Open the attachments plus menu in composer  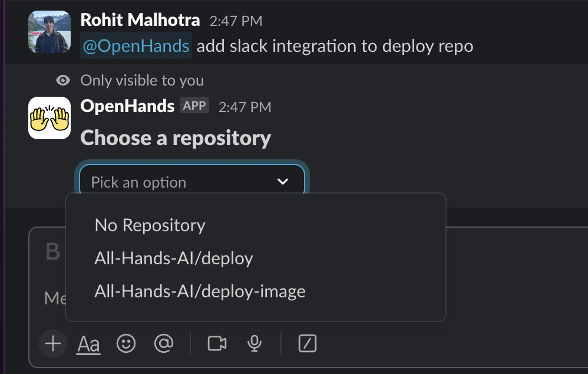pyautogui.click(x=52, y=343)
